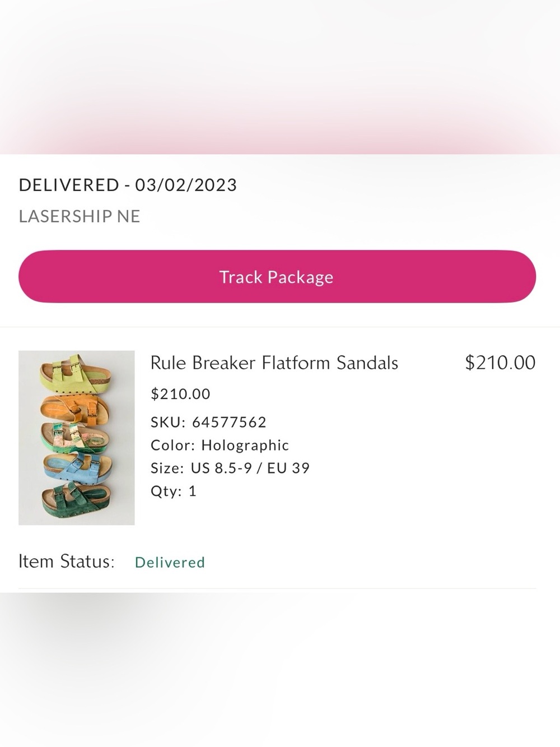The width and height of the screenshot is (560, 747).
Task: Select the light blue sandal in image
Action: pyautogui.click(x=76, y=467)
